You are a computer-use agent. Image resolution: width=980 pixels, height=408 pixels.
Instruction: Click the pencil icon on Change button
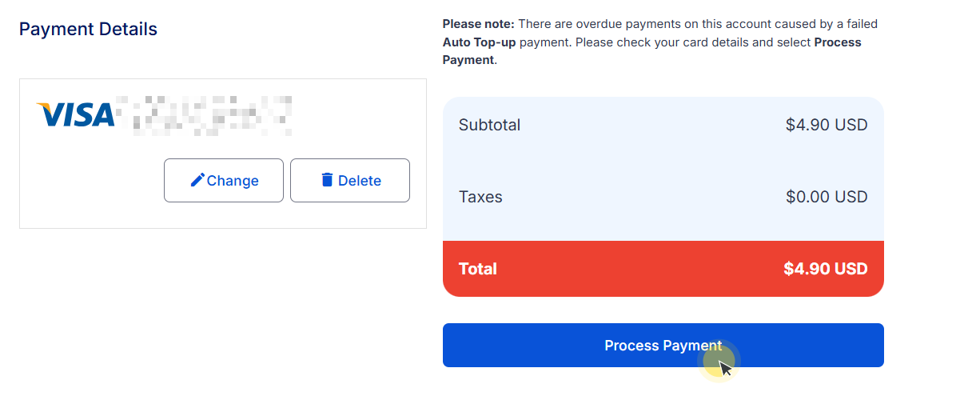click(197, 180)
